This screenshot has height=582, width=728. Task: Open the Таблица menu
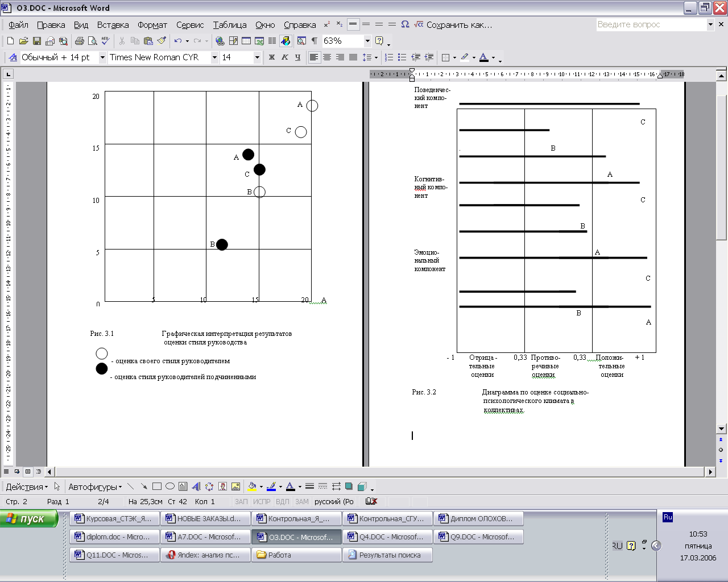click(x=230, y=25)
